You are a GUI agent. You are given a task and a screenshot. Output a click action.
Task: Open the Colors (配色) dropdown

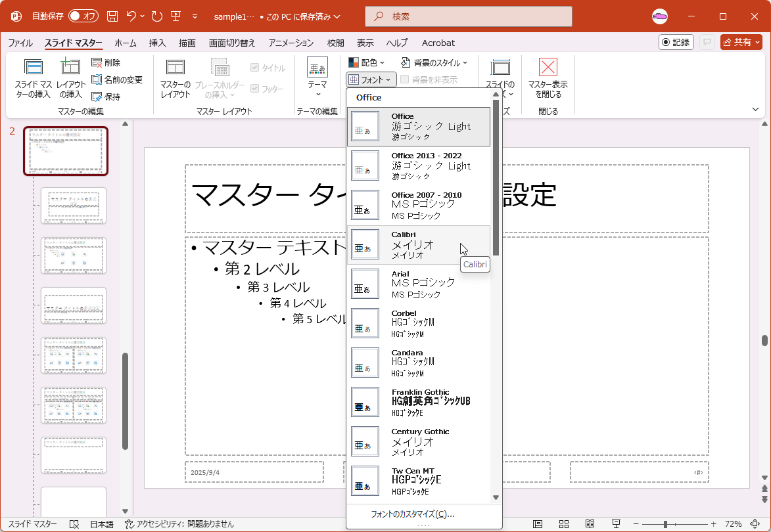click(367, 63)
